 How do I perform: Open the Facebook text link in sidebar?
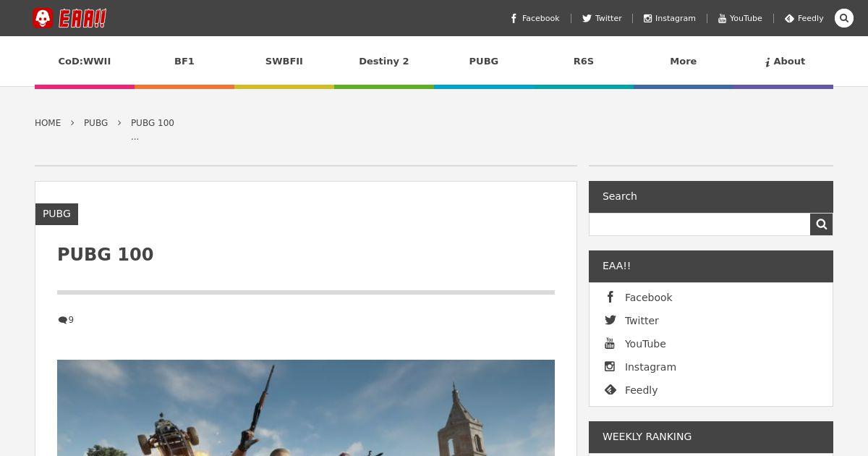(x=648, y=297)
